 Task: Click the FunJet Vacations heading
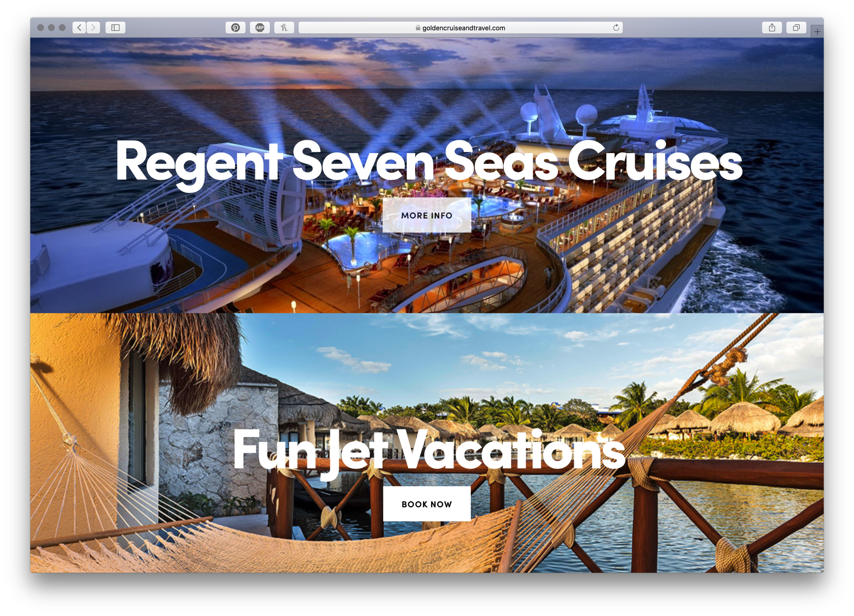click(x=429, y=452)
